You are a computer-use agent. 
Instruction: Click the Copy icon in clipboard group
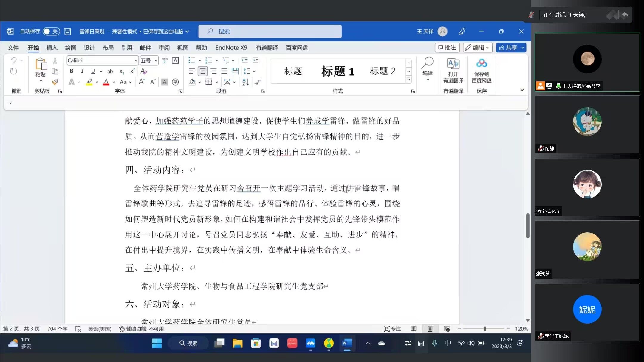click(55, 71)
